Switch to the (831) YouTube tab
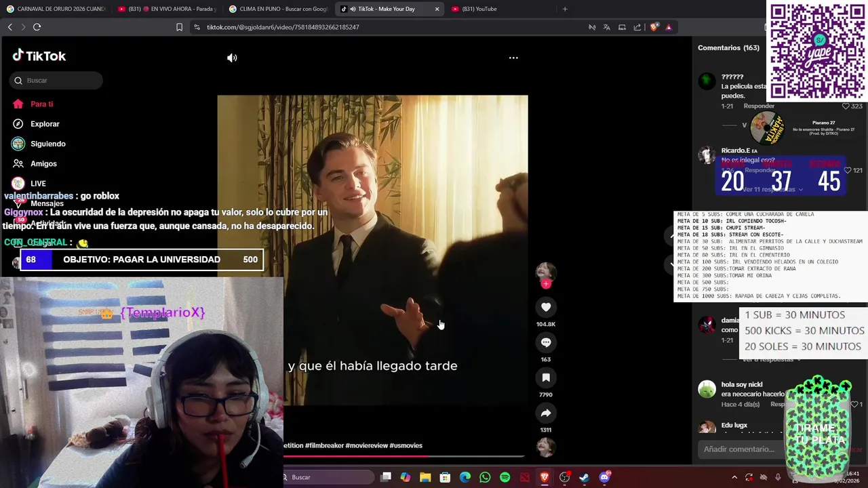 click(x=500, y=9)
